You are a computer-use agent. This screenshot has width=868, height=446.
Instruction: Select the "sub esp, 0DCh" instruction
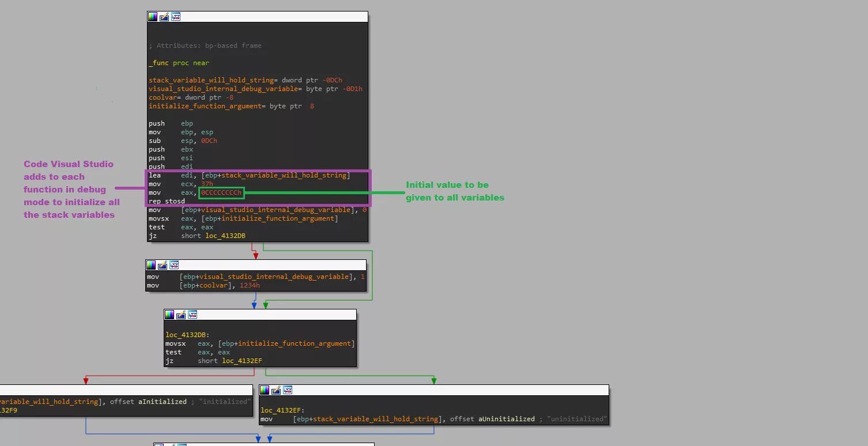click(x=183, y=141)
